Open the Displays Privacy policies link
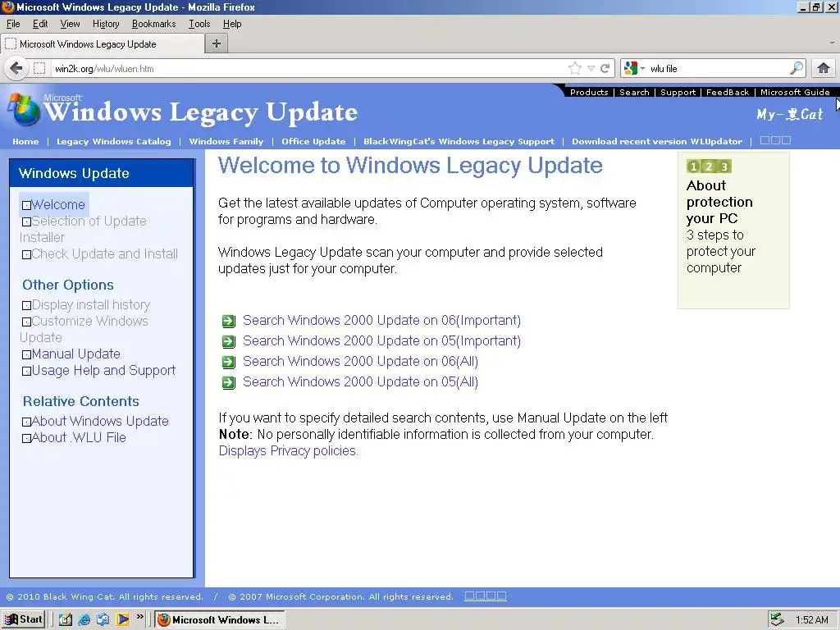The image size is (840, 630). click(288, 451)
